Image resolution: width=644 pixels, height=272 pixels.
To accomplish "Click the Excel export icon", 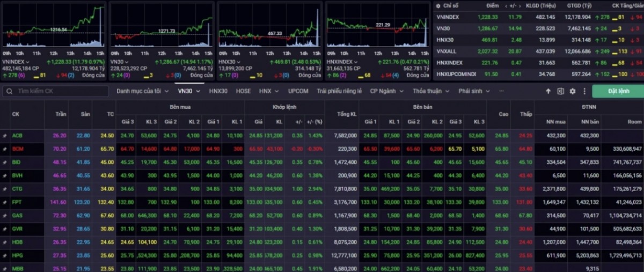I will (560, 91).
